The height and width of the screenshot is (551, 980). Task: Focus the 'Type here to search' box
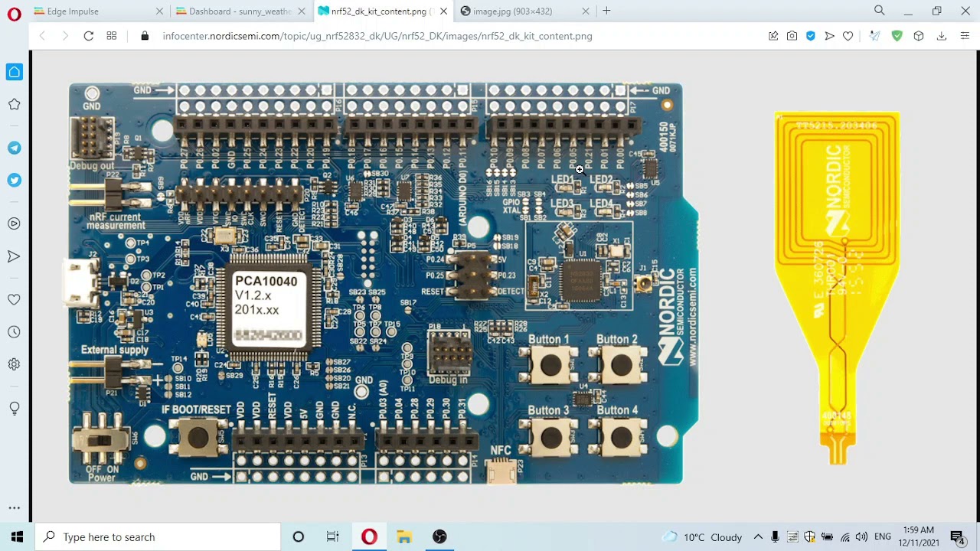(x=158, y=536)
